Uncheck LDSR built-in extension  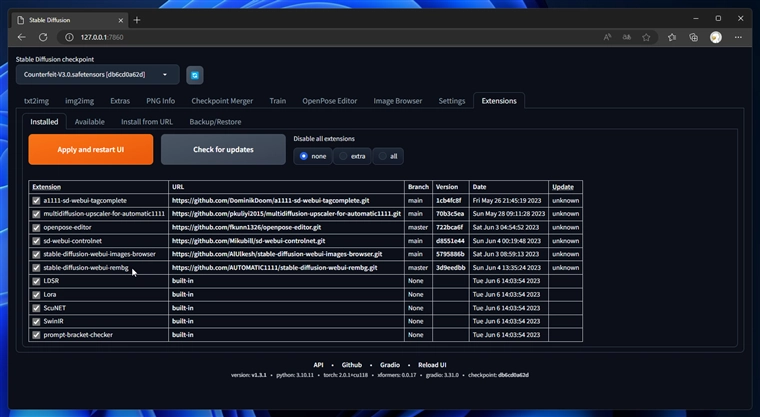36,281
